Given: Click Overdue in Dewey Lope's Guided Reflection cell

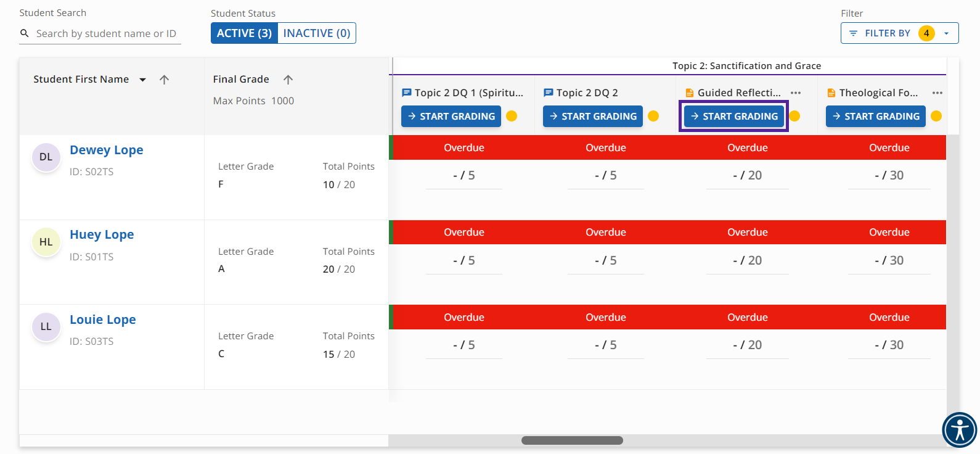Looking at the screenshot, I should (748, 147).
